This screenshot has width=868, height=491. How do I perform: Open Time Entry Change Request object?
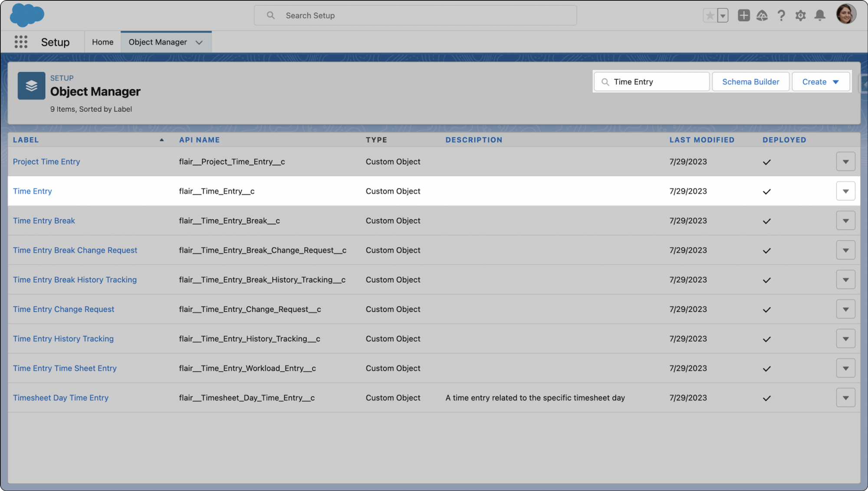coord(63,309)
